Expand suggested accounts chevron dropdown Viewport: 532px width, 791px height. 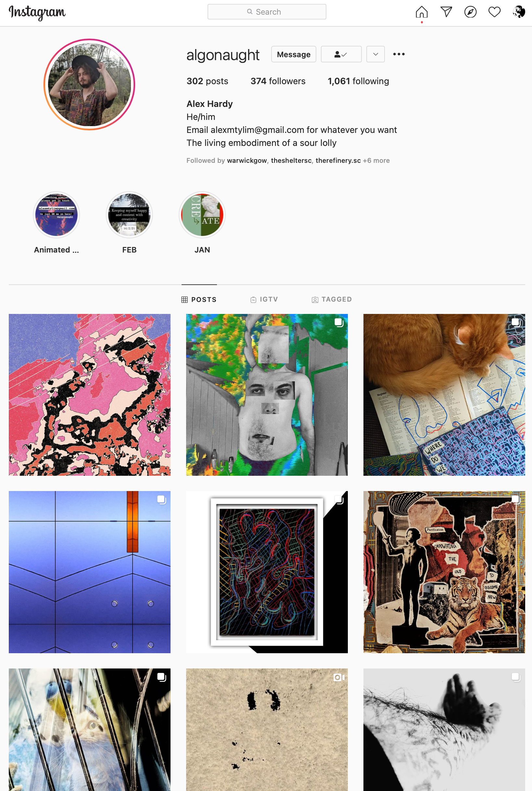click(375, 54)
